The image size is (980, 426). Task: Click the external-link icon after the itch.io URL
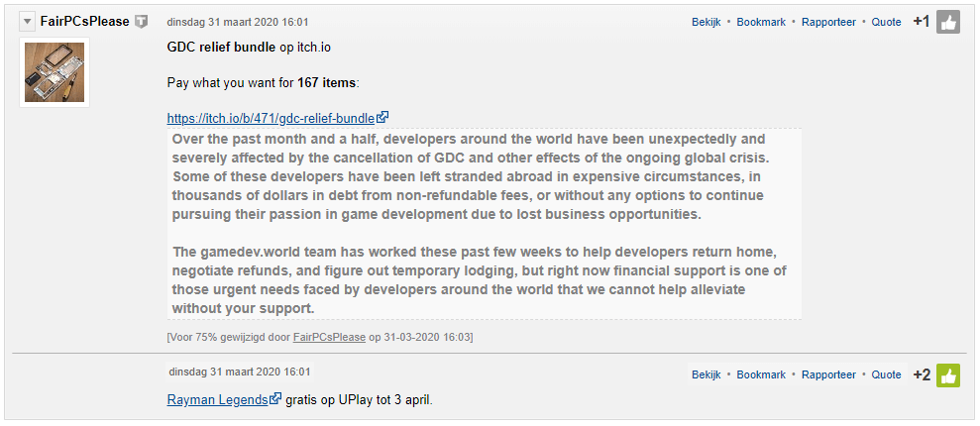tap(381, 119)
